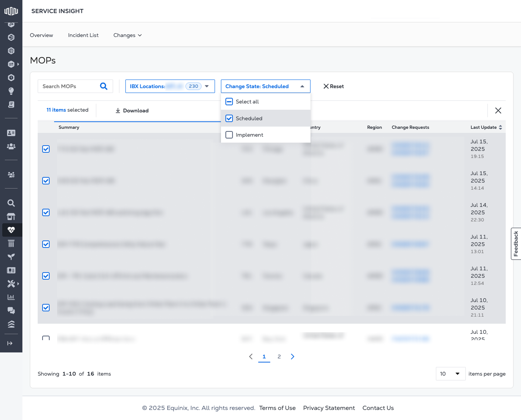Click the Region column header
Image resolution: width=521 pixels, height=420 pixels.
(374, 127)
